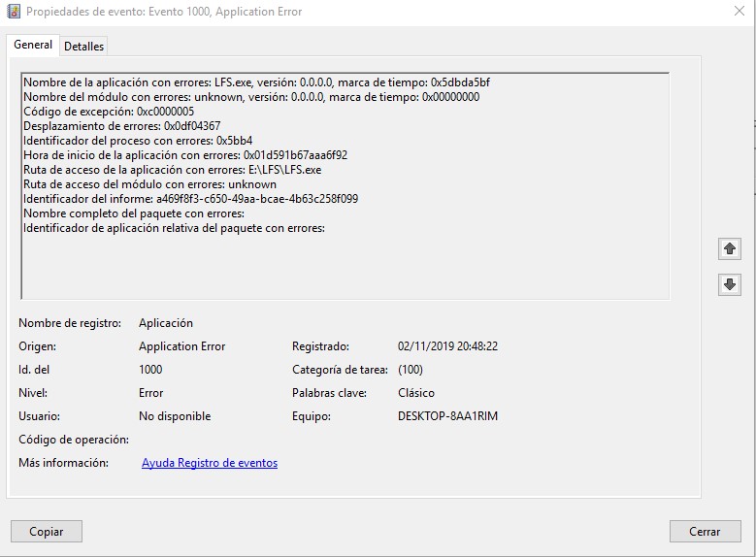Click 'Identificador del proceso con errores' line
Screen dimensions: 756x557
[138, 141]
